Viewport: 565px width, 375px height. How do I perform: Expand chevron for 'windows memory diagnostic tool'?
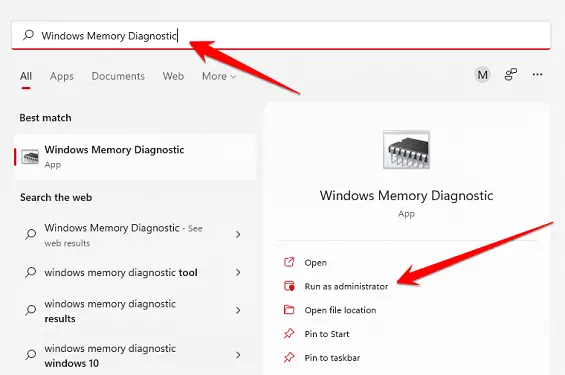coord(238,272)
